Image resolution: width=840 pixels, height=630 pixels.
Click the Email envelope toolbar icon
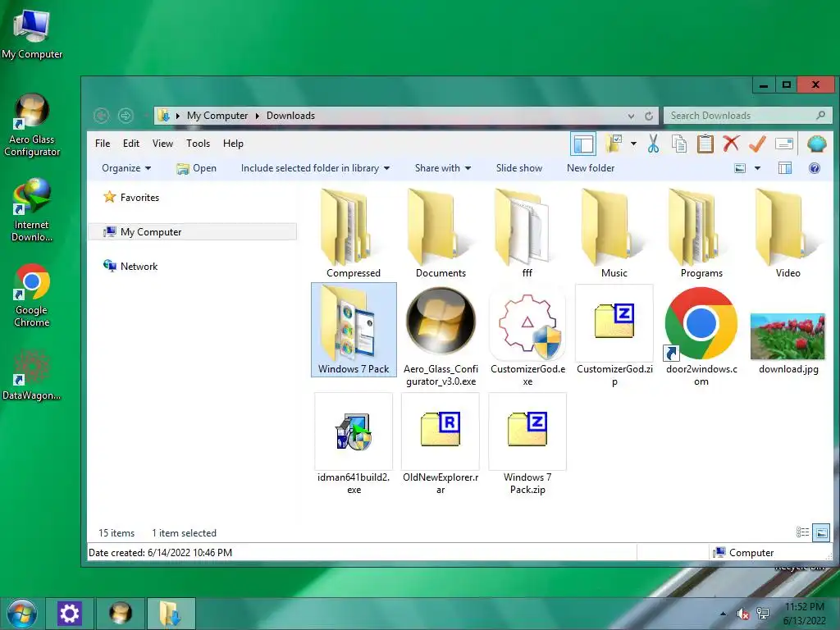[783, 144]
